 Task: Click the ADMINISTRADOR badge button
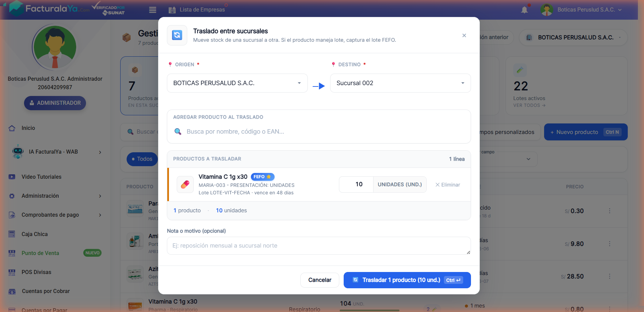55,103
